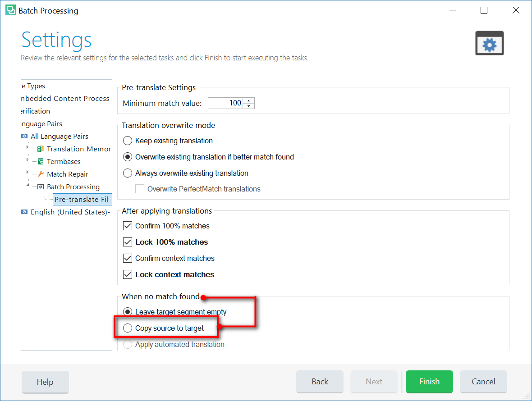
Task: Toggle Overwrite PerfectMatch translations checkbox
Action: (140, 189)
